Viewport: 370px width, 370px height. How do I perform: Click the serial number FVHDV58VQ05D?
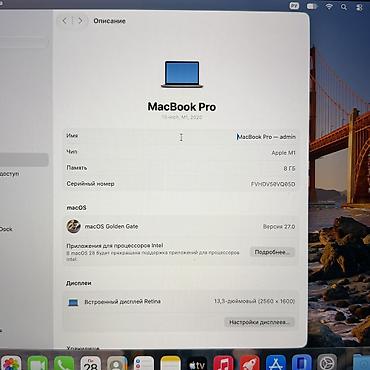tap(273, 184)
